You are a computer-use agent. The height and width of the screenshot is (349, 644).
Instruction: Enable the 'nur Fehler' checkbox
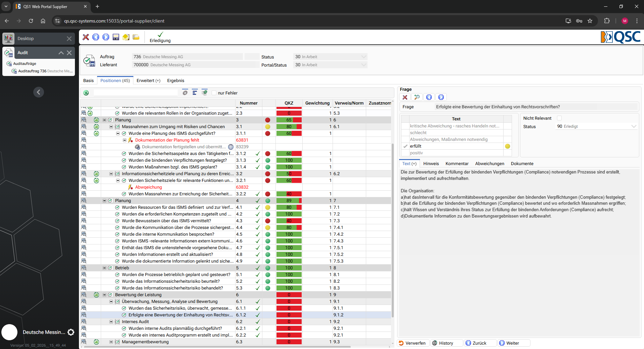(x=214, y=93)
